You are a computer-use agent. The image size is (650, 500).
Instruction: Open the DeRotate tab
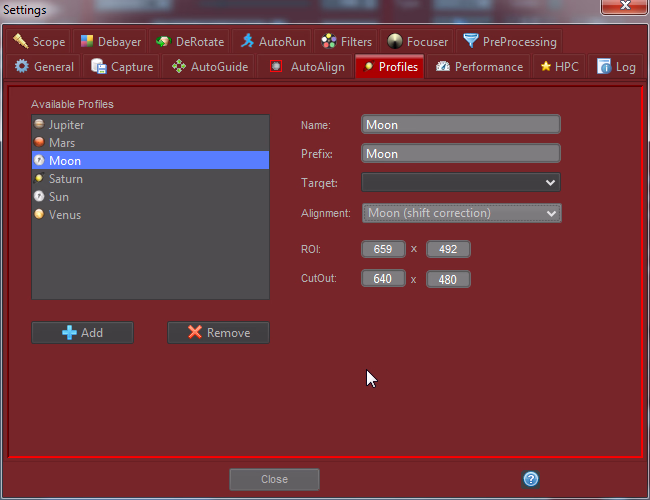pyautogui.click(x=190, y=41)
